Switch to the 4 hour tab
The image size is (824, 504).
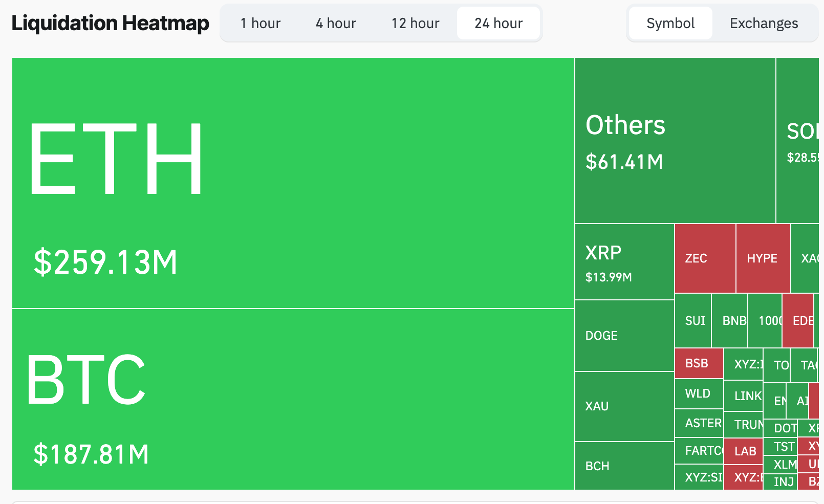click(336, 23)
